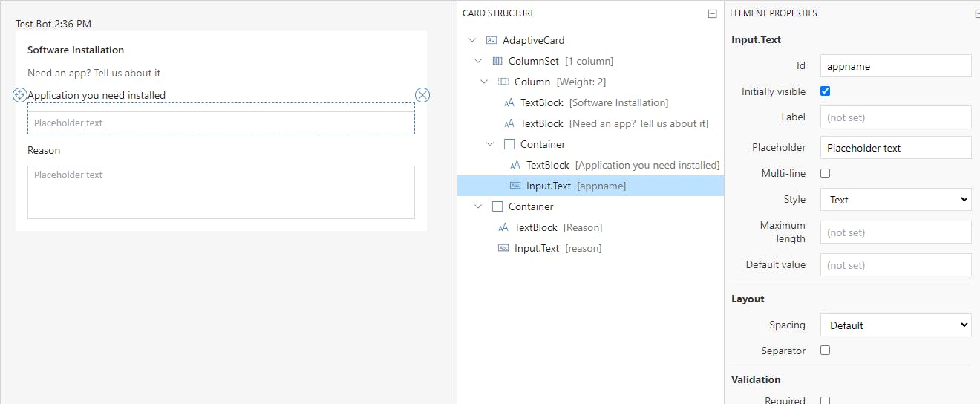Click the Id field containing appname

point(895,66)
